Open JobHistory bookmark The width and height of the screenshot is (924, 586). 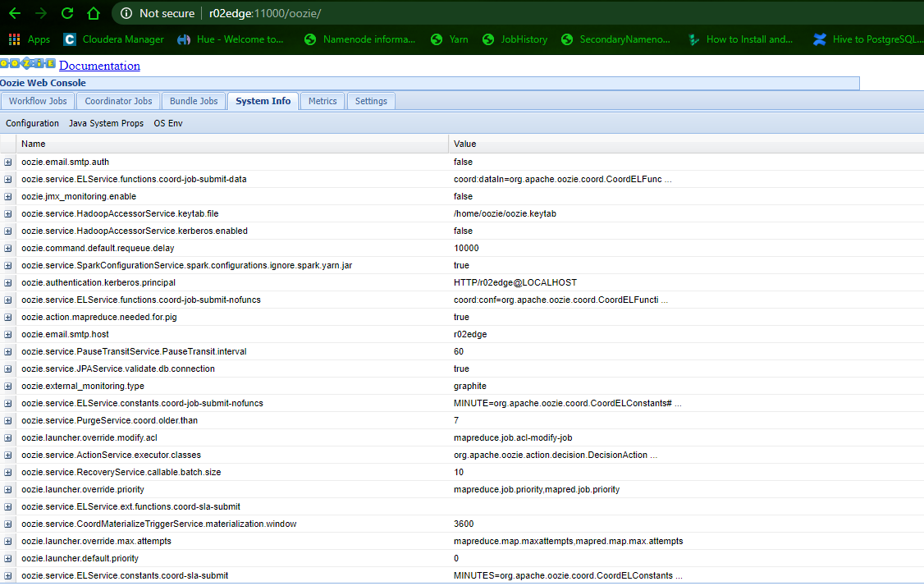[515, 39]
